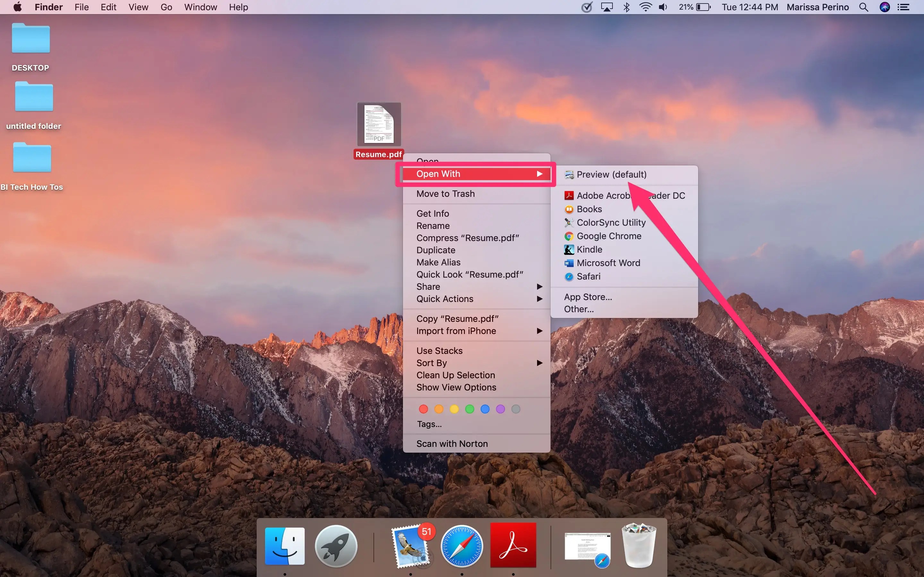Apply the blue tag color dot
924x577 pixels.
[x=485, y=409]
